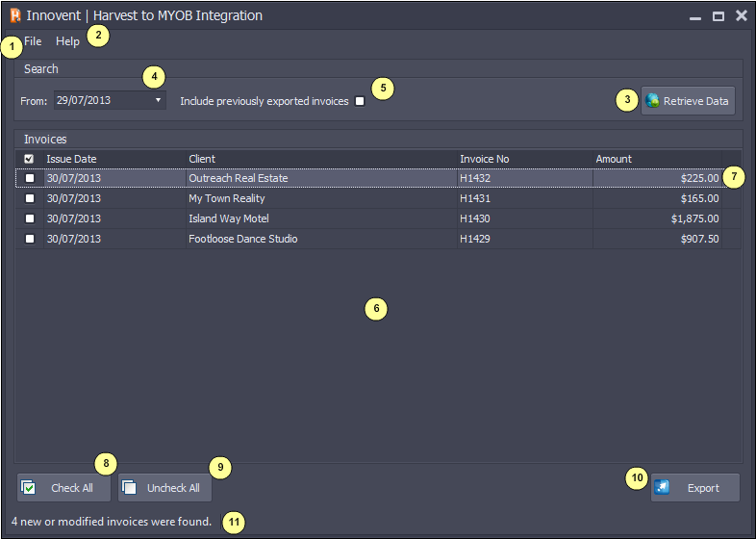Click the $165.00 amount cell
The width and height of the screenshot is (756, 539).
tap(657, 198)
